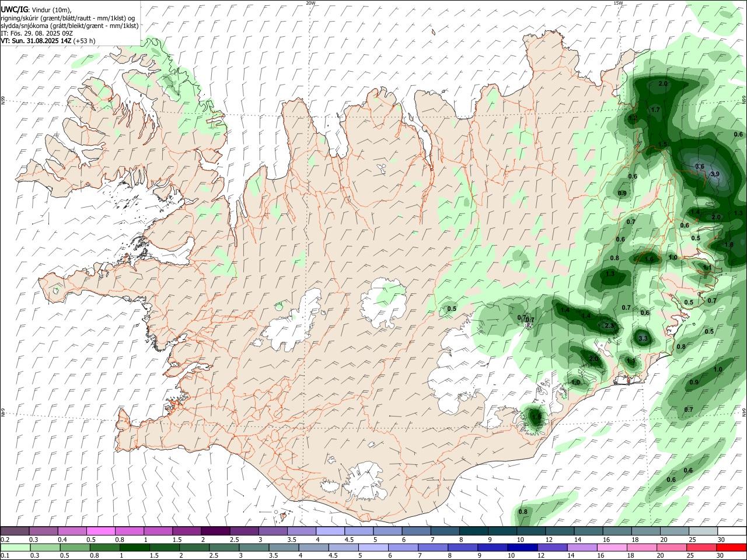Click the 'UWC/IG: Vindur (10m)' title text
The height and width of the screenshot is (560, 747).
pos(36,10)
